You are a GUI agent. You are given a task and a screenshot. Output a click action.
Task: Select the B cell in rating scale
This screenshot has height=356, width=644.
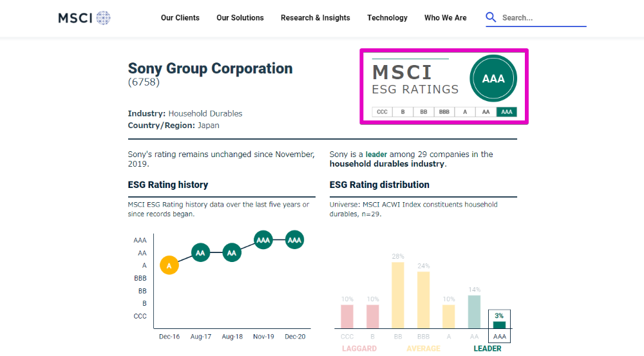pos(402,111)
